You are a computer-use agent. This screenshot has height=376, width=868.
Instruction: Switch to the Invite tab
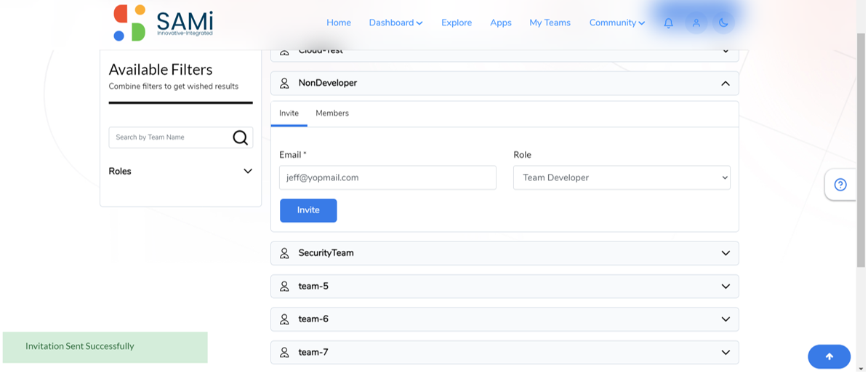coord(289,113)
